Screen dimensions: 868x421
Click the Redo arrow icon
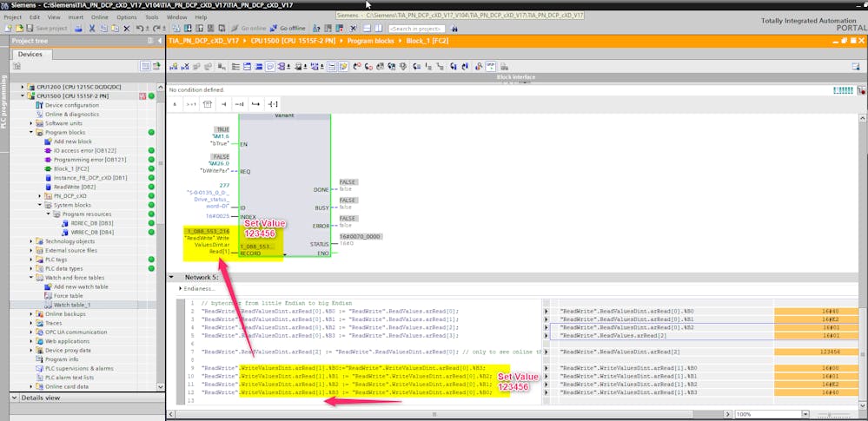pos(158,29)
